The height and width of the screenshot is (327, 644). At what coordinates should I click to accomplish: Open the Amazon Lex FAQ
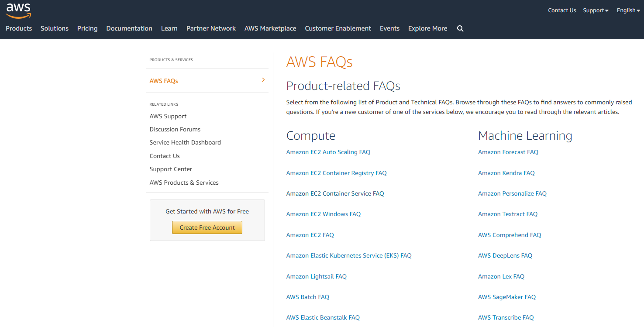[501, 276]
